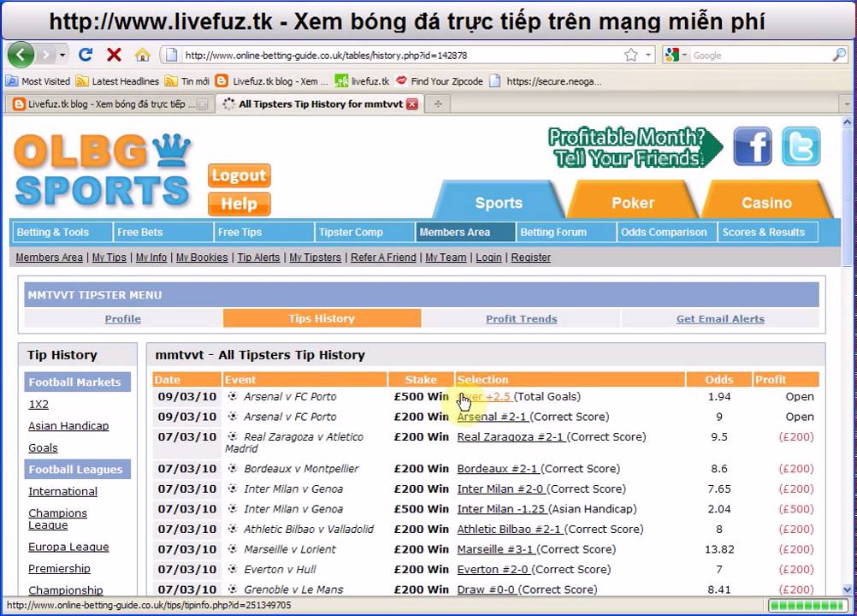Viewport: 857px width, 616px height.
Task: Open the Tipster Comp menu
Action: pos(364,233)
